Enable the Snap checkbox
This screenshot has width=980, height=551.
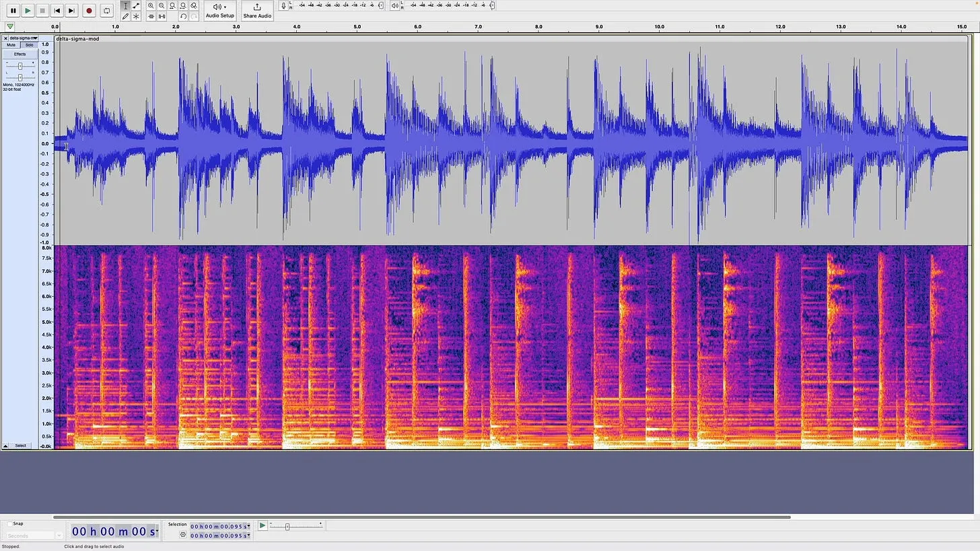(x=9, y=523)
